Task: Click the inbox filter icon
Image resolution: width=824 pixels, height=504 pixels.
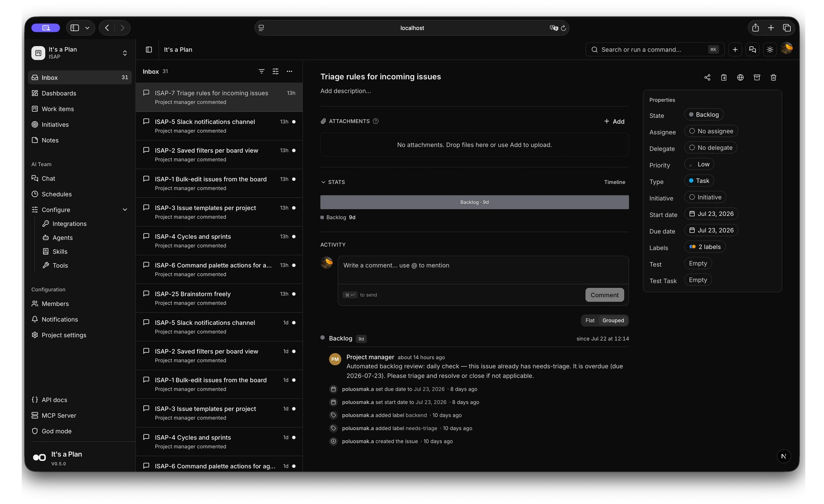Action: pyautogui.click(x=261, y=71)
